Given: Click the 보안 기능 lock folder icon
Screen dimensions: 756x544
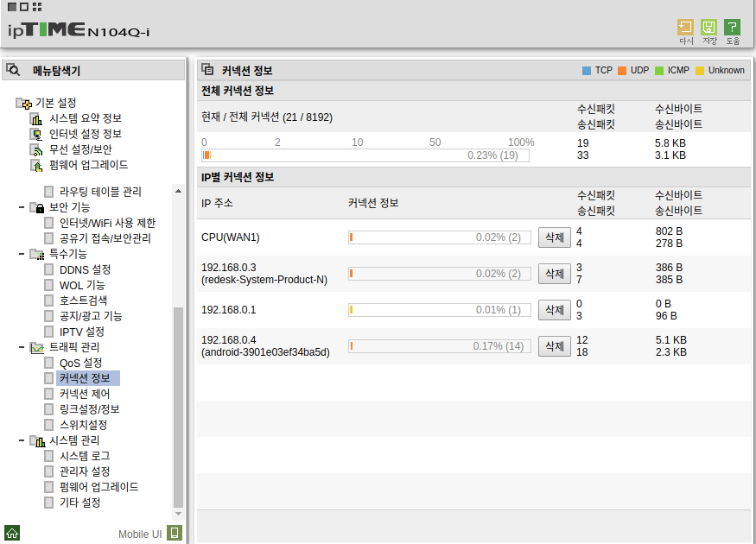Looking at the screenshot, I should point(37,208).
